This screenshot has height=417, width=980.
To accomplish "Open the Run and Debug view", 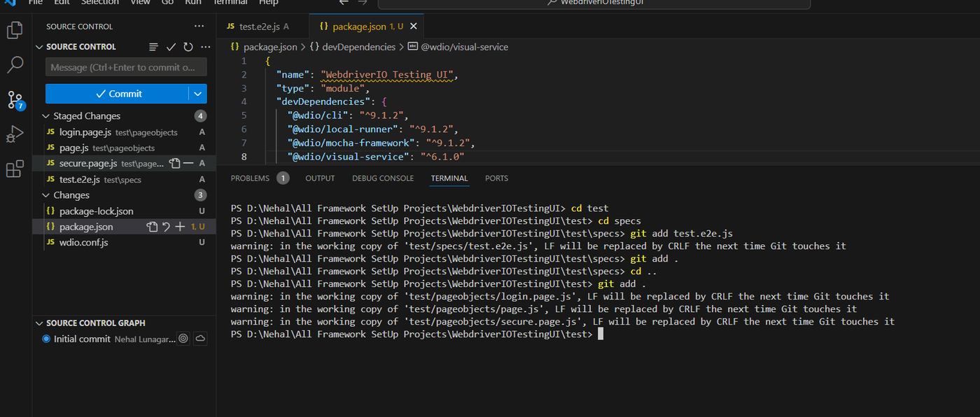I will 15,134.
